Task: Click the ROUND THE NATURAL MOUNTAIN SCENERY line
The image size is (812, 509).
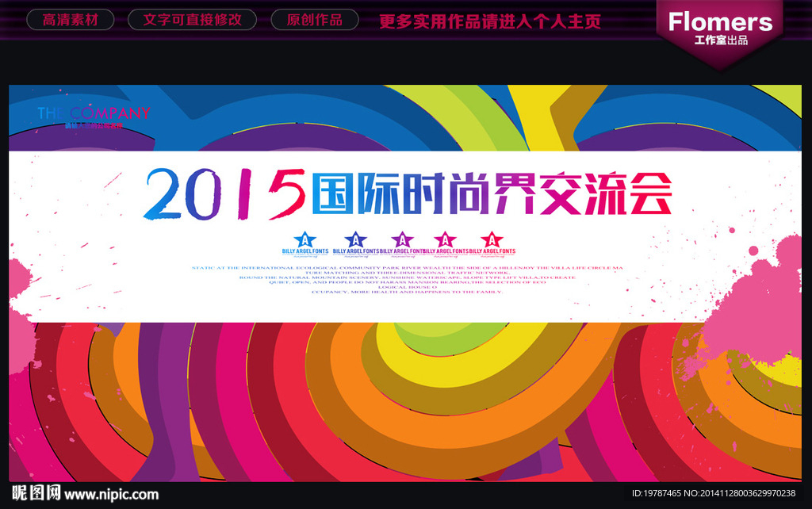Action: pos(408,277)
